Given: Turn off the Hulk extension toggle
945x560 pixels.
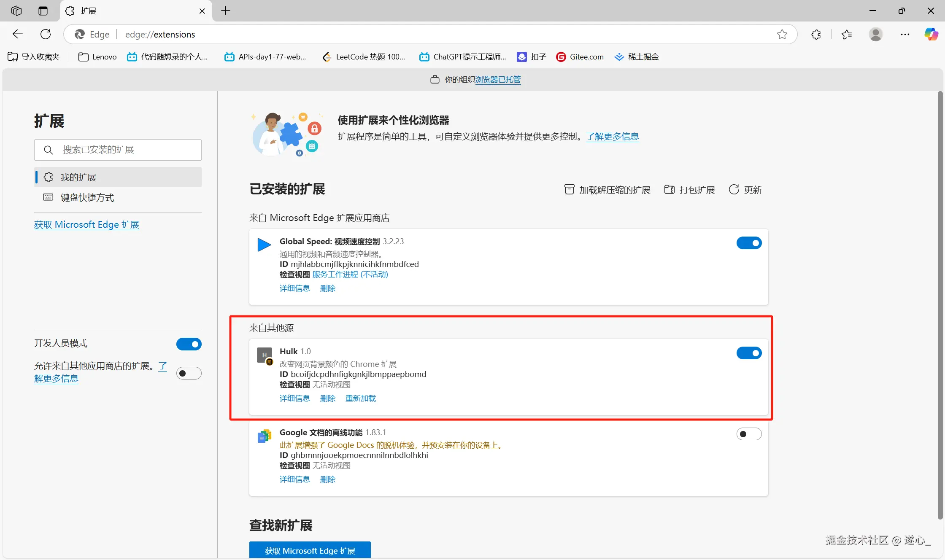Looking at the screenshot, I should click(749, 353).
